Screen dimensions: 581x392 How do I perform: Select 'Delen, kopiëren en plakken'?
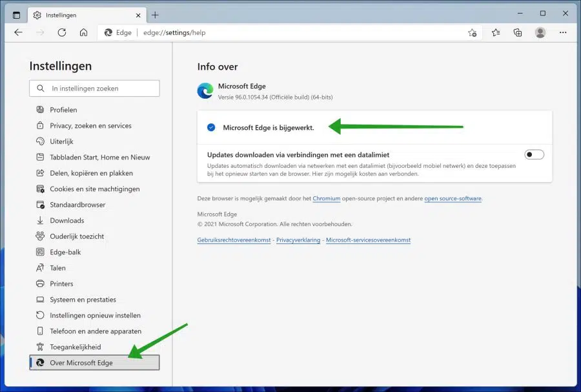click(94, 173)
